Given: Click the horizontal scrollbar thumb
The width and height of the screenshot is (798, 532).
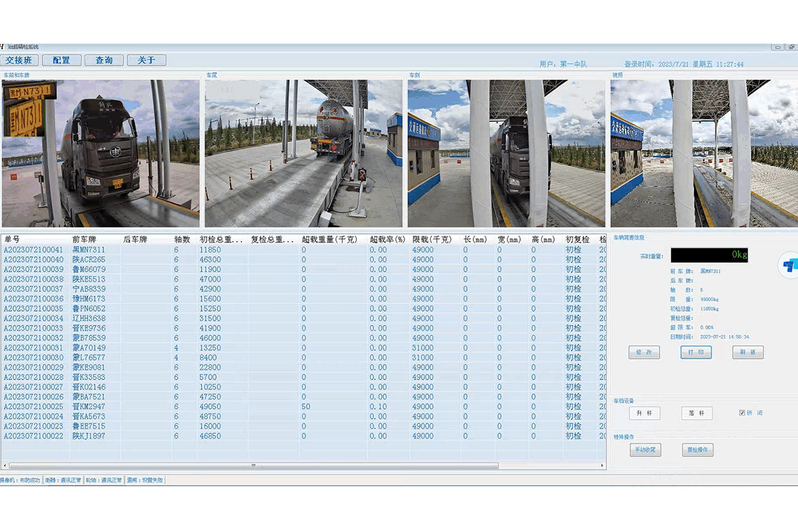Looking at the screenshot, I should tap(254, 465).
